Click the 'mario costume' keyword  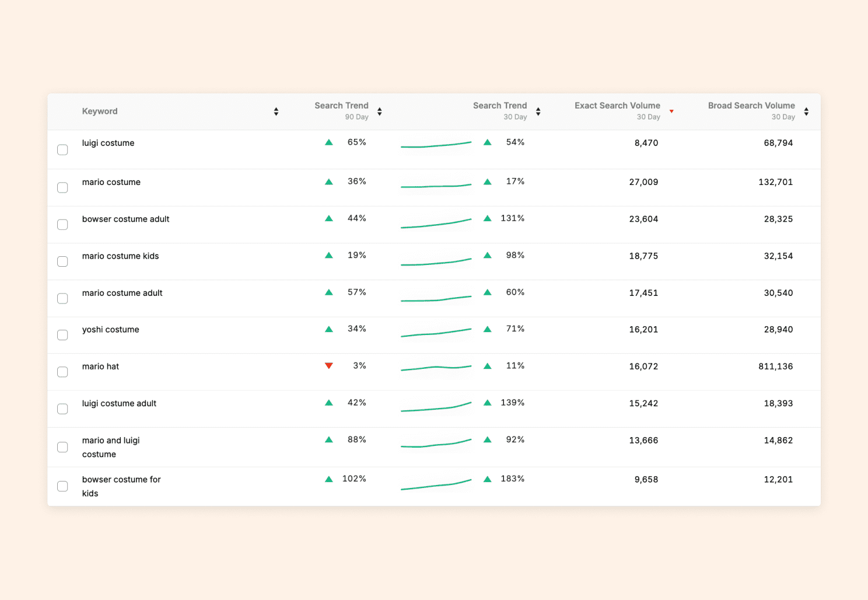111,182
